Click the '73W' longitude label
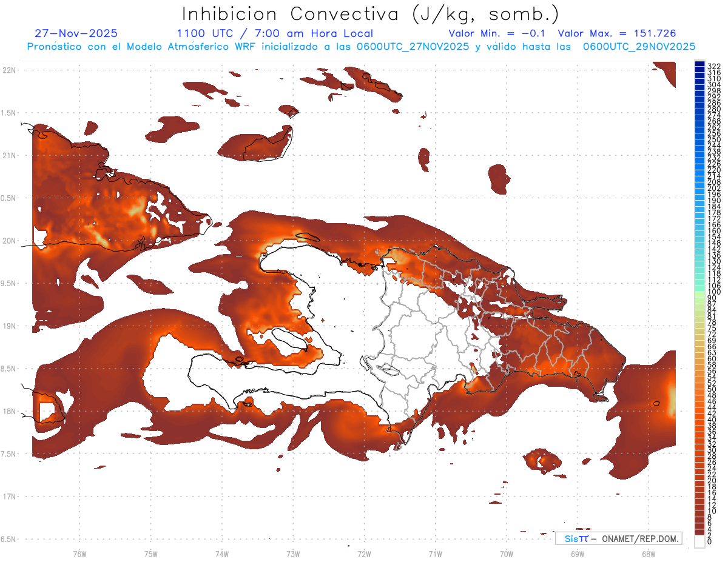Screen dimensions: 728x562 tap(293, 554)
